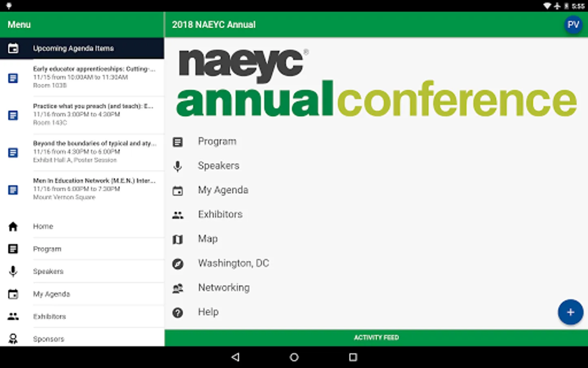Tap the naeyc annual conference banner
The image size is (588, 368).
point(376,83)
